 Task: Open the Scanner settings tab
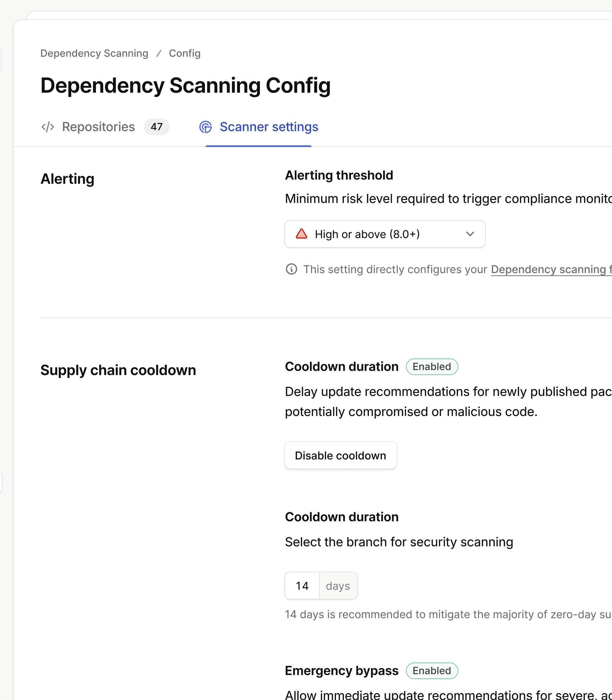269,127
